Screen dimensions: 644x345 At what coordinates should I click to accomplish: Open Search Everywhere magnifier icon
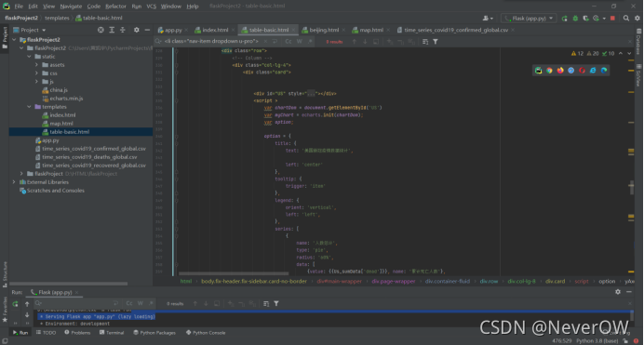(x=626, y=19)
